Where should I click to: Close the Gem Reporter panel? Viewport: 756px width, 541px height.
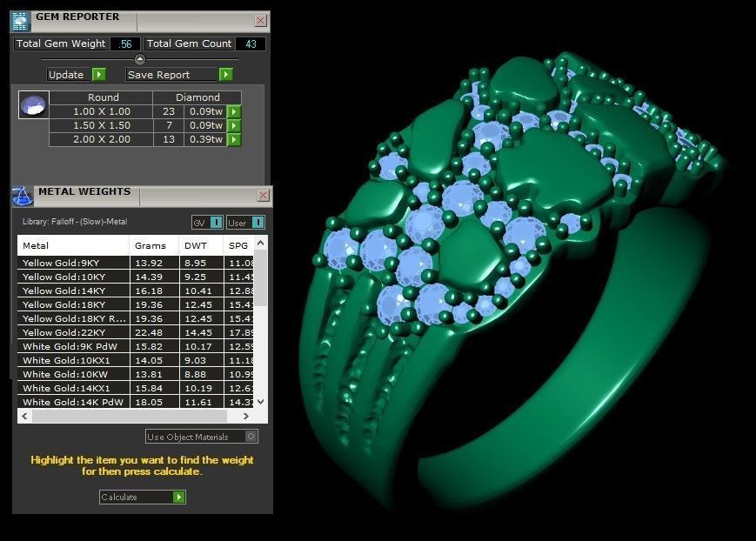[x=260, y=20]
